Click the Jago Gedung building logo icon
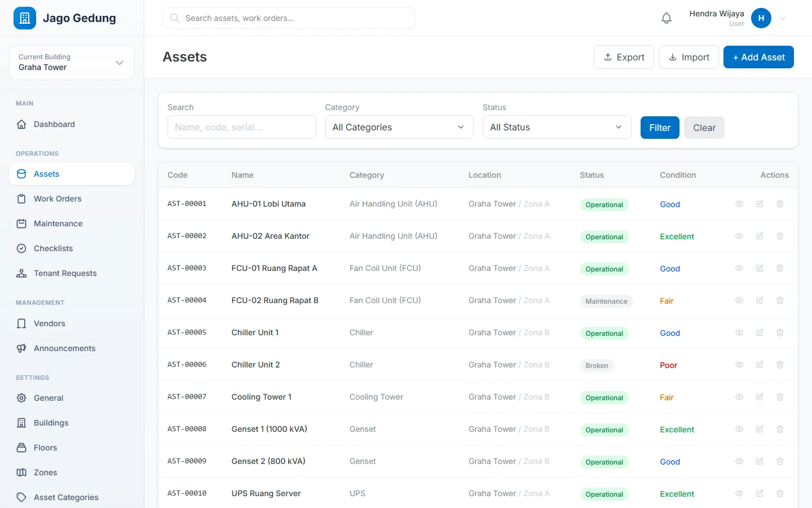The image size is (812, 508). coord(25,18)
